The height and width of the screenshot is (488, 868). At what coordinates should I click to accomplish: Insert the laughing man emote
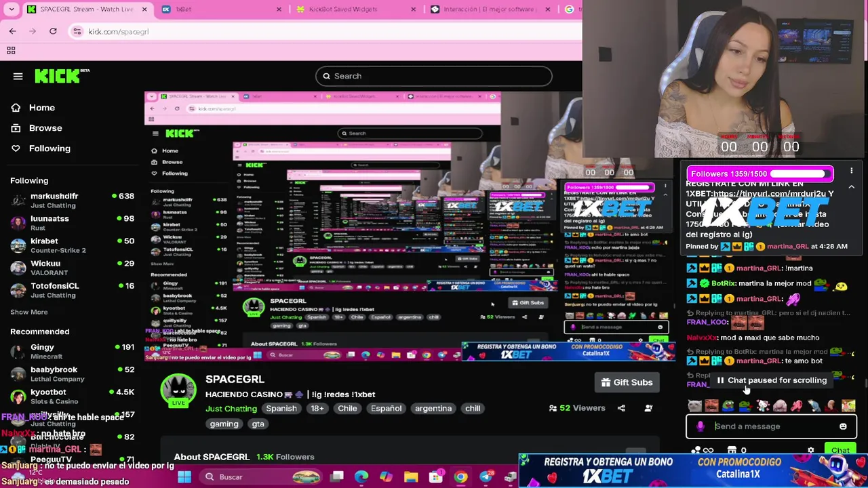coord(711,406)
